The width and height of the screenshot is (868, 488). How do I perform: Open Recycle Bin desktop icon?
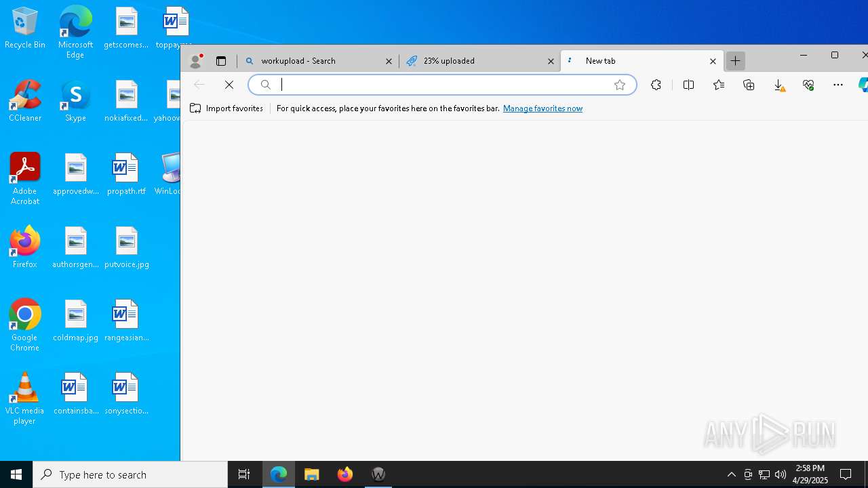point(25,28)
